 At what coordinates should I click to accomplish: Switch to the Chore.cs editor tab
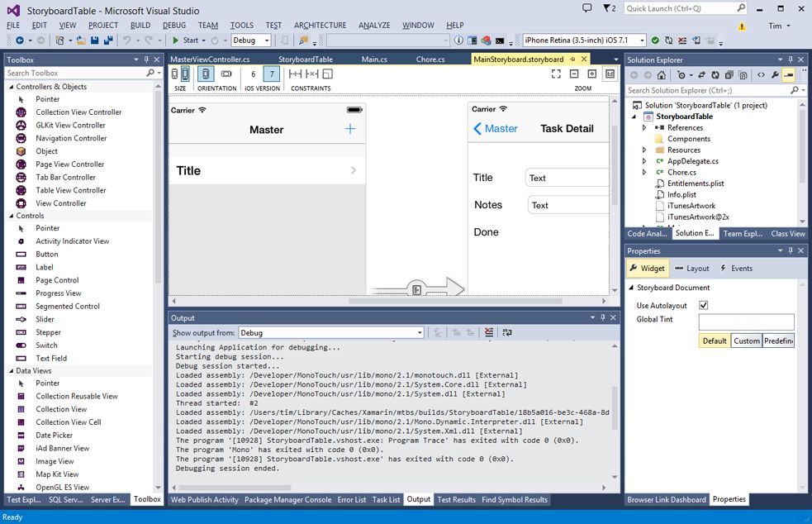[x=430, y=59]
